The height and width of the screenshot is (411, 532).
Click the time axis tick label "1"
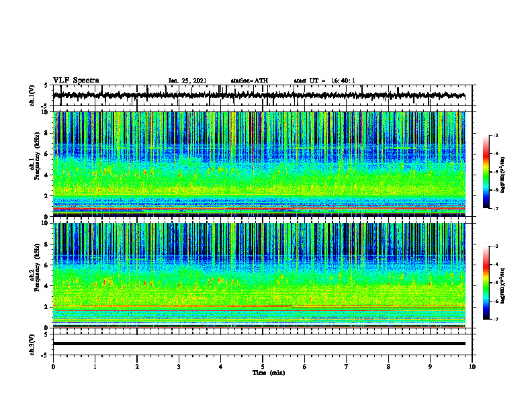[95, 367]
